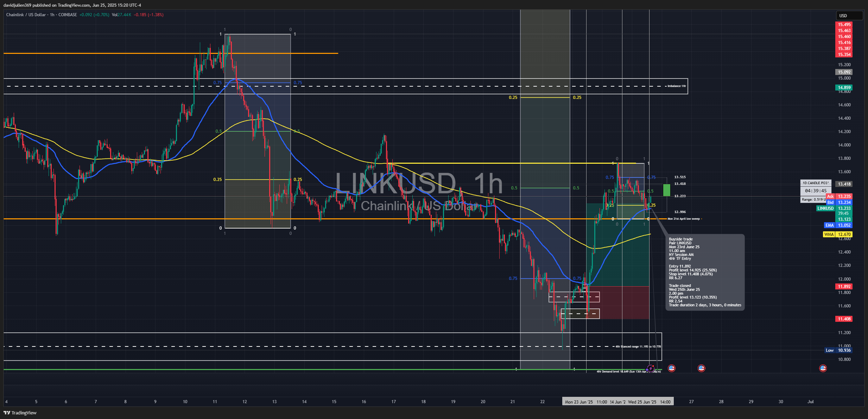Select the red 15.354 price label
This screenshot has width=868, height=419.
(x=844, y=55)
